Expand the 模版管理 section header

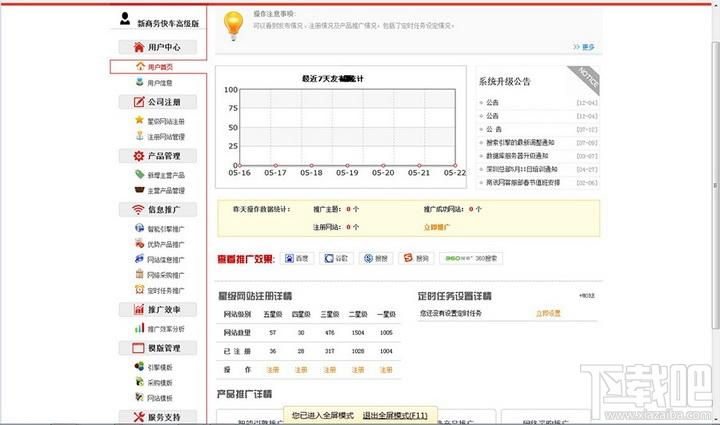(x=158, y=348)
